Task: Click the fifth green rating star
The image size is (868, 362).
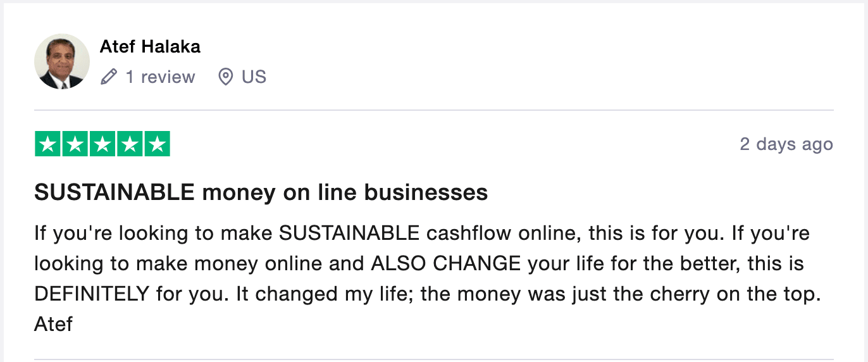Action: pyautogui.click(x=157, y=144)
